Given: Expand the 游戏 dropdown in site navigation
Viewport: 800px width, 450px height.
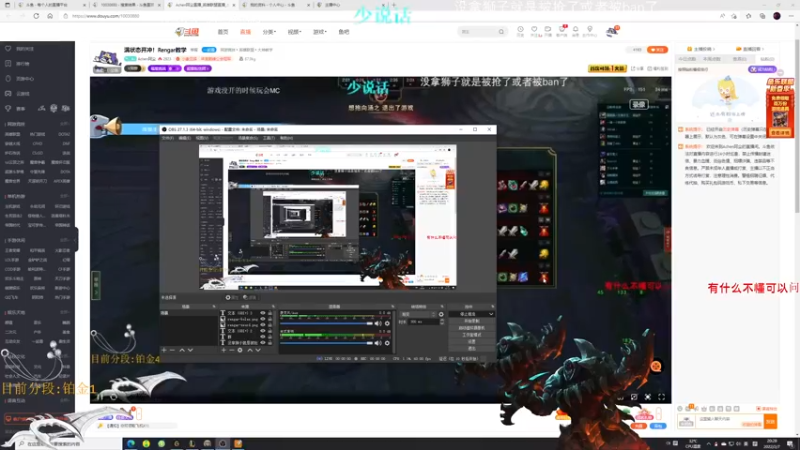Looking at the screenshot, I should click(x=319, y=32).
